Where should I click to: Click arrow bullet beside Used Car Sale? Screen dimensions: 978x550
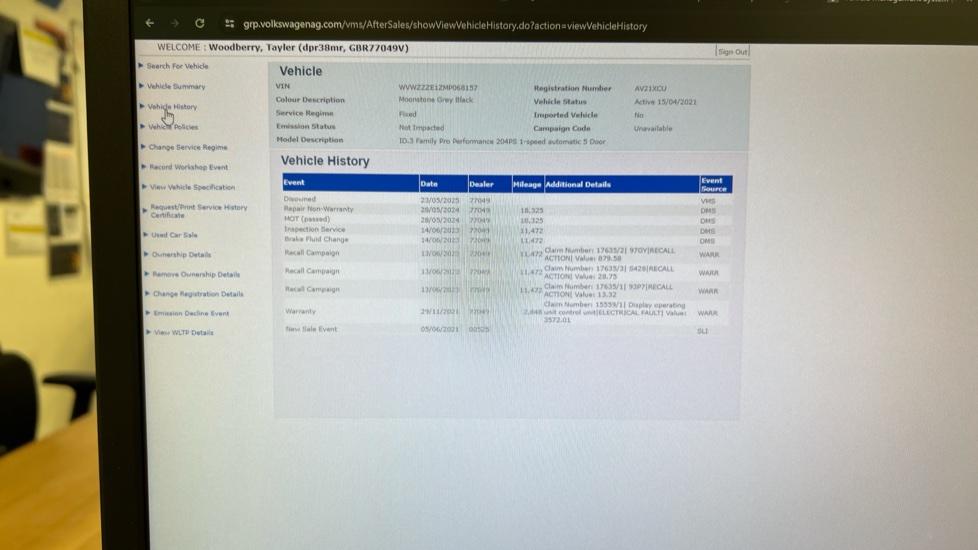click(146, 234)
